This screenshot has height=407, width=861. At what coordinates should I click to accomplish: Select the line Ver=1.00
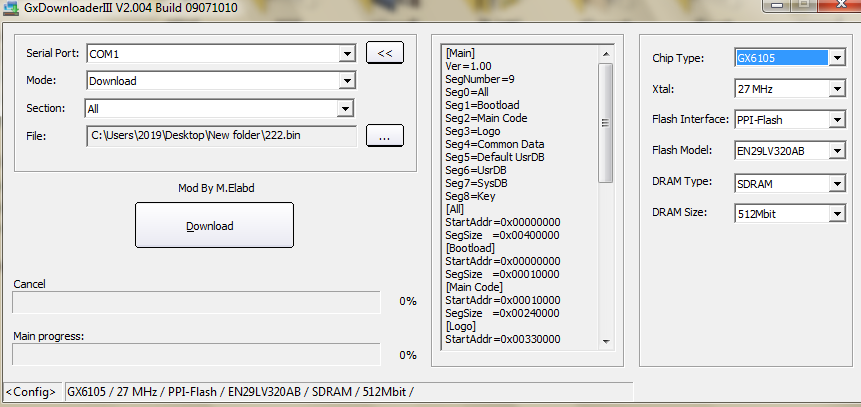click(x=468, y=66)
